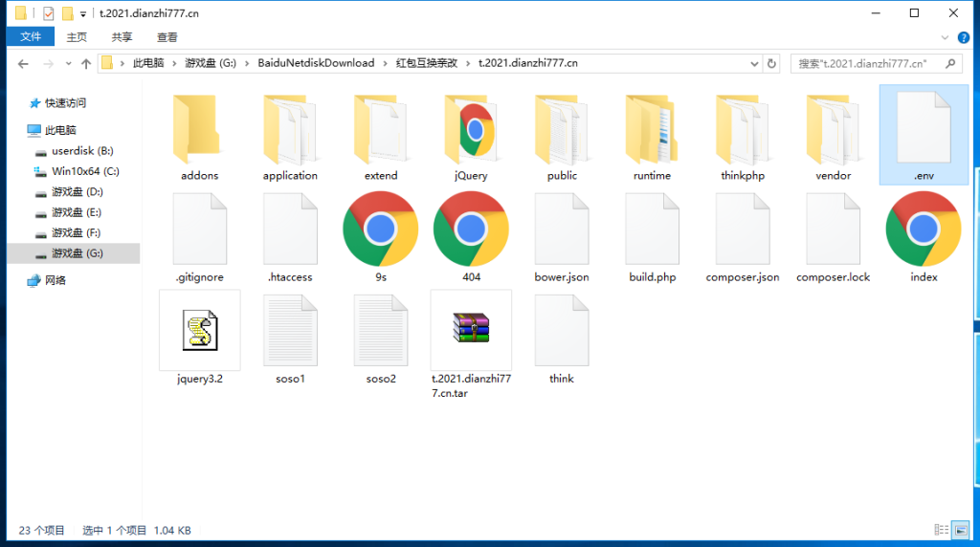Select the .env file icon

pyautogui.click(x=924, y=127)
